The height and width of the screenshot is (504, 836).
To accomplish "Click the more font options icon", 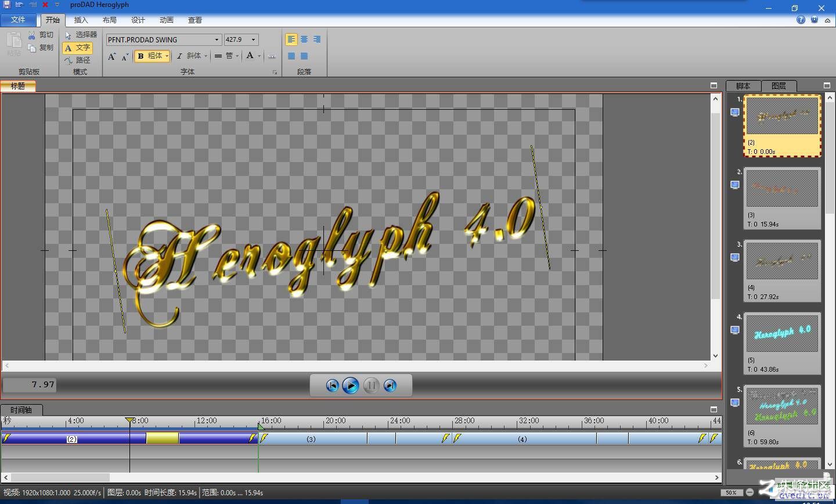I will click(x=272, y=56).
